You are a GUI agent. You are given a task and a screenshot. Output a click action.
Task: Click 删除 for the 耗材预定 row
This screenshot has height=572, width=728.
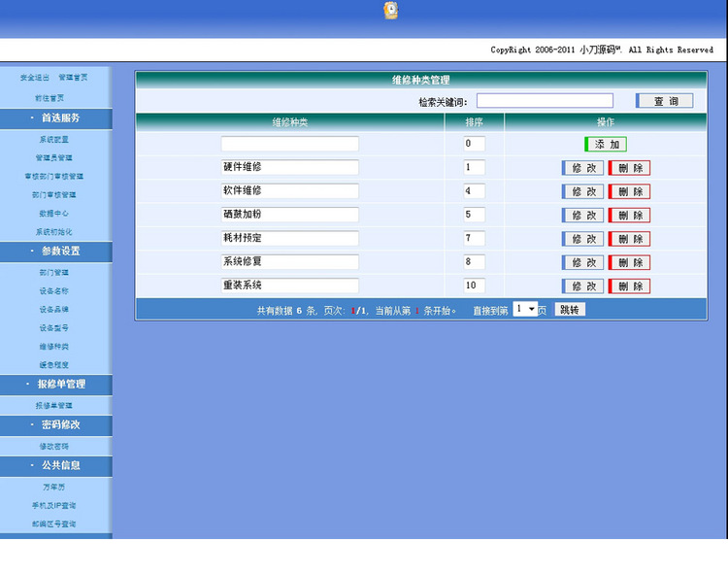click(629, 239)
